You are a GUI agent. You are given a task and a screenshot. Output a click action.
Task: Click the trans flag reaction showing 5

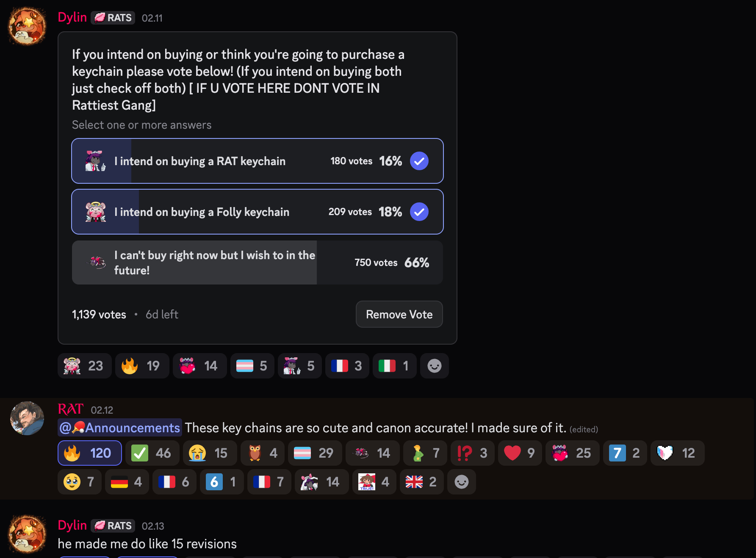point(252,366)
